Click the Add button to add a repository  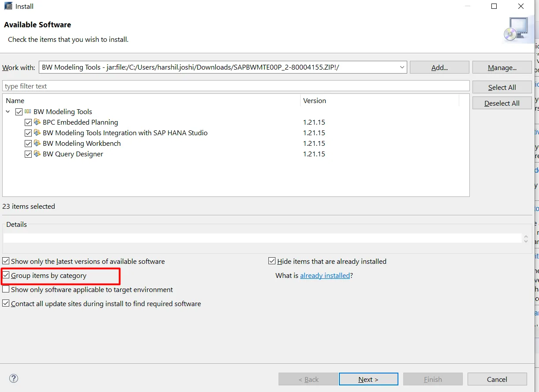coord(439,67)
